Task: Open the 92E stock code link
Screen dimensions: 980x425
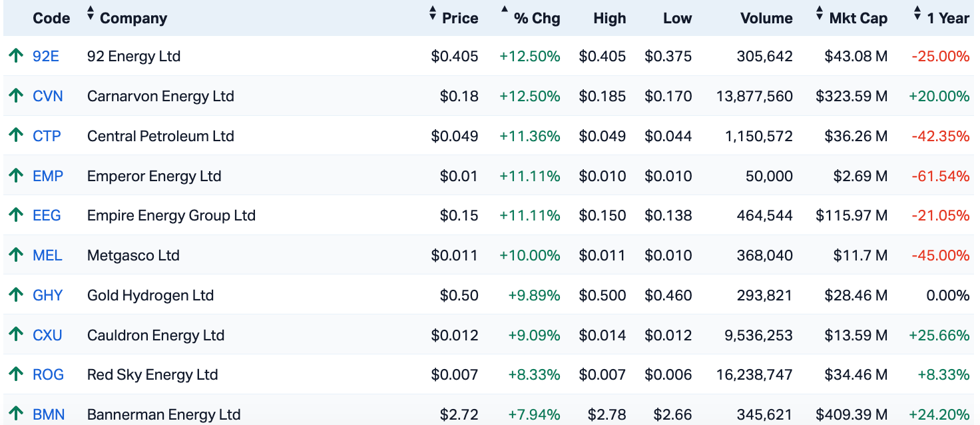Action: [x=46, y=56]
